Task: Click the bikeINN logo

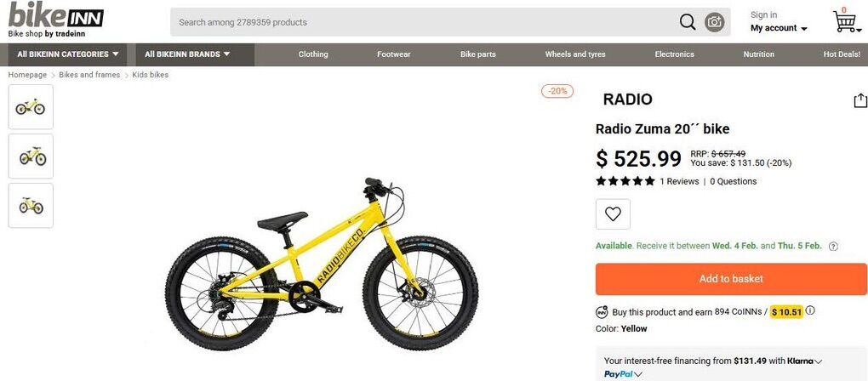Action: coord(55,20)
